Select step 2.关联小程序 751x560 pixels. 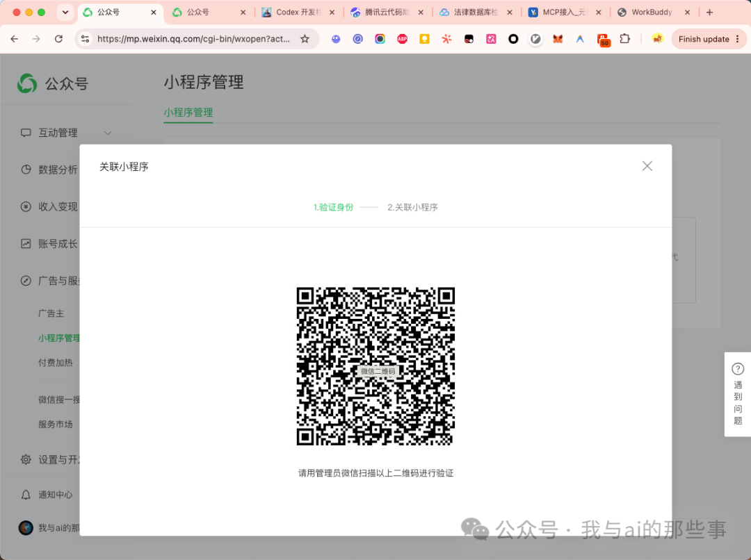(412, 207)
